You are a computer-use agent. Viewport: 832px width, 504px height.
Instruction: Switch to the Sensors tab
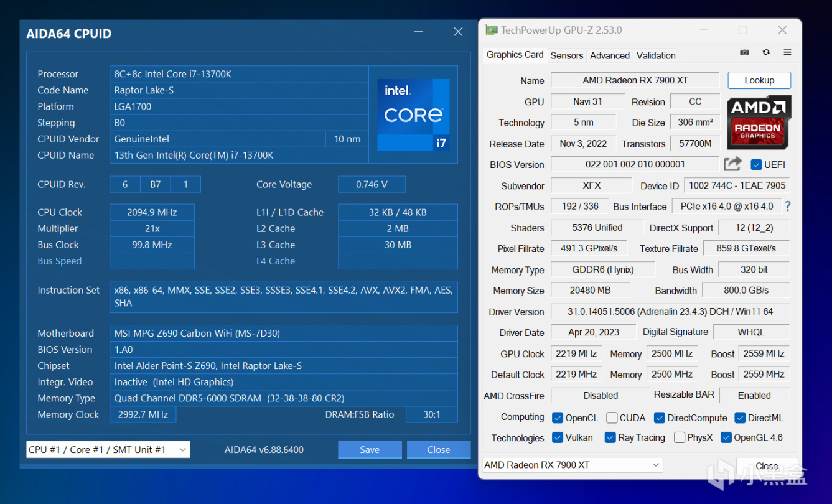566,55
